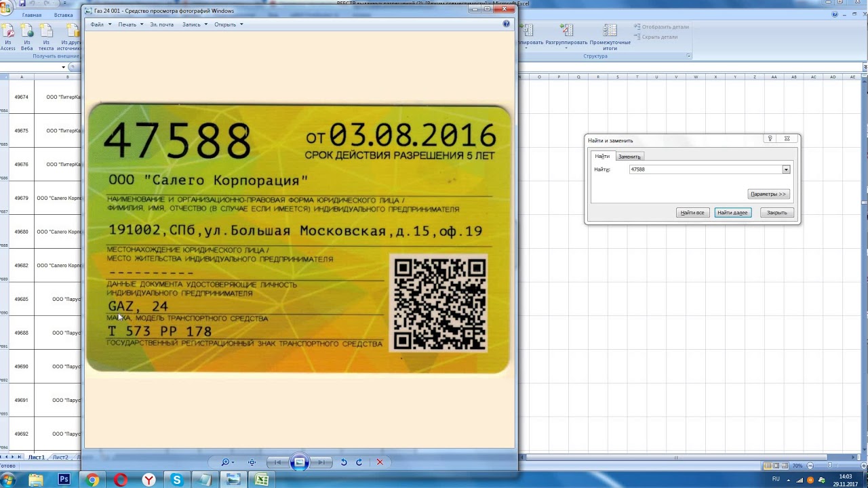The width and height of the screenshot is (868, 488).
Task: Open Google Chrome from the taskbar
Action: click(93, 480)
